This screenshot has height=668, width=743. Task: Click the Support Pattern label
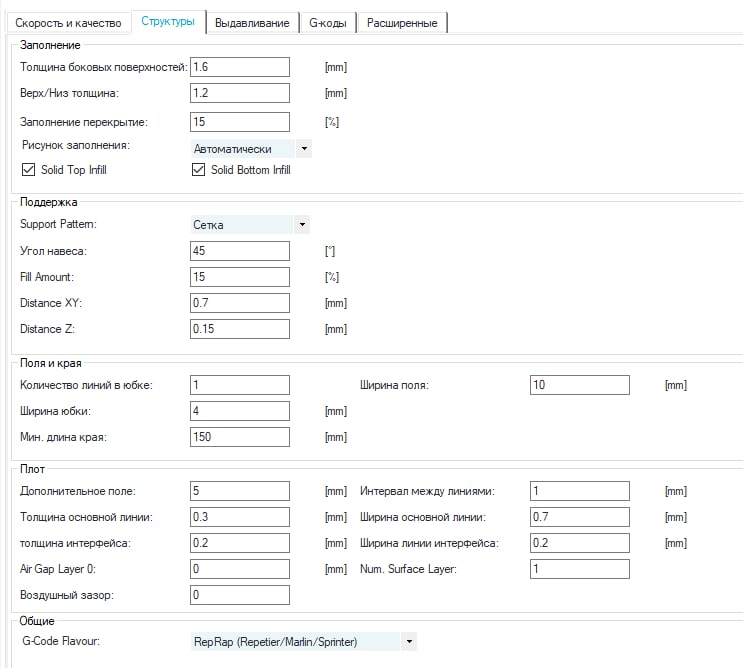[x=58, y=224]
